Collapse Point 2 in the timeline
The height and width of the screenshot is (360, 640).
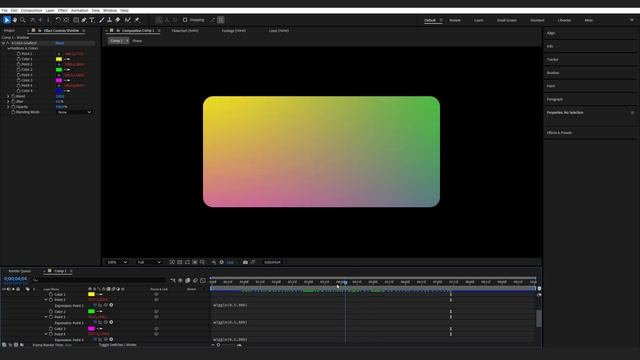tap(46, 300)
